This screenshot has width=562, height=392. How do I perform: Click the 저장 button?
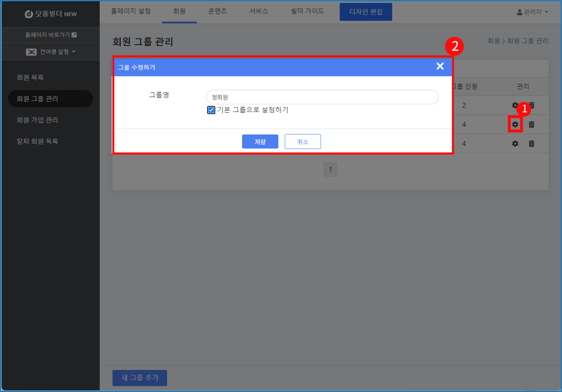(260, 141)
